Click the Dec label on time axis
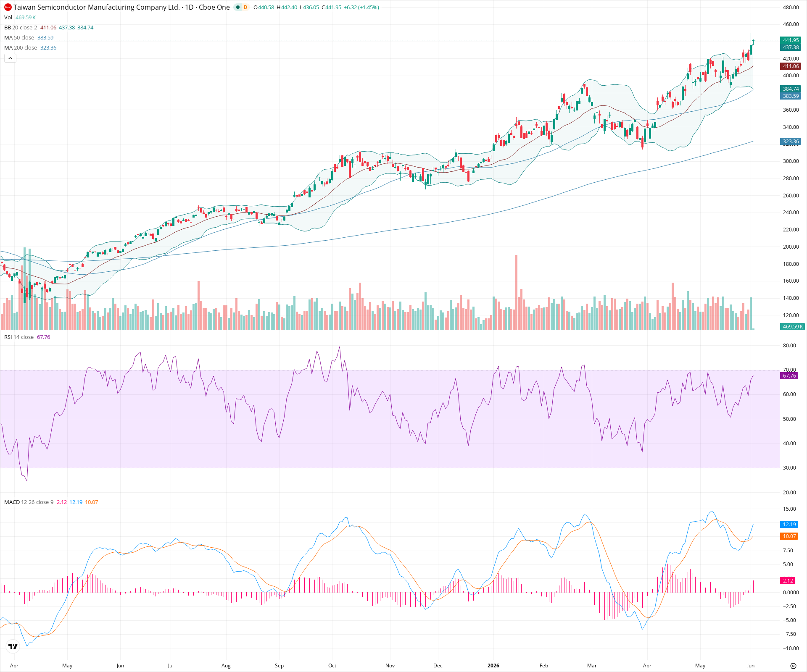Image resolution: width=807 pixels, height=672 pixels. pos(438,665)
